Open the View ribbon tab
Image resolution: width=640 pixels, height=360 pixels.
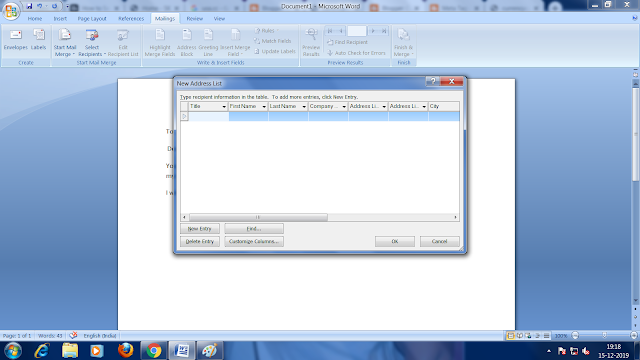point(219,19)
